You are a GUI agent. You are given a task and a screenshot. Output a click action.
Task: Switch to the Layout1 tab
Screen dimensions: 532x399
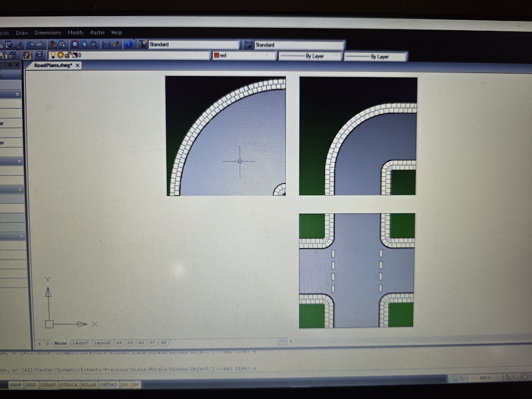pyautogui.click(x=80, y=343)
